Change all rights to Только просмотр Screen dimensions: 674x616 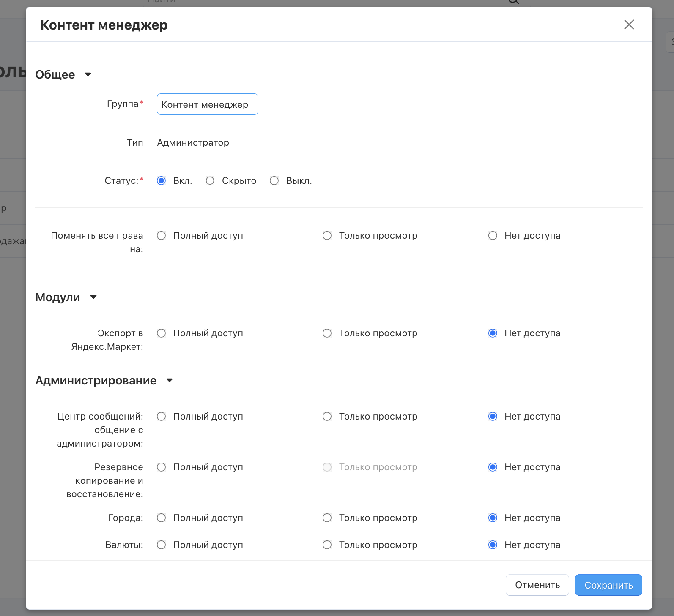tap(327, 236)
